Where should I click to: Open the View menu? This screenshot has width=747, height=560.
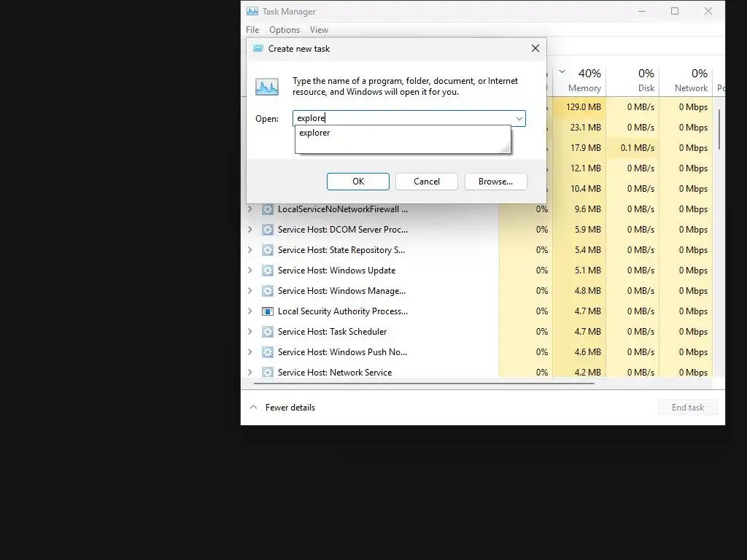pyautogui.click(x=319, y=29)
